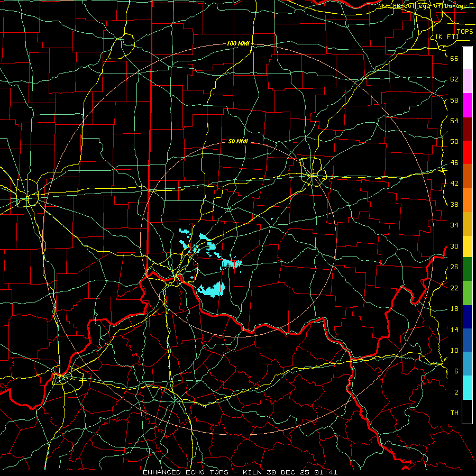476x476 pixels.
Task: Click the white swatch in TOPS legend
Action: pos(467,58)
